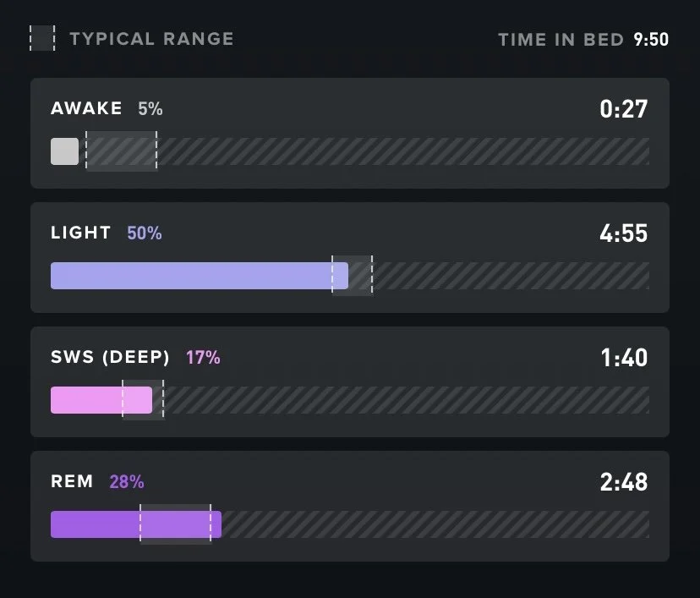The height and width of the screenshot is (598, 700).
Task: Click the Typical Range legend icon
Action: pyautogui.click(x=42, y=38)
